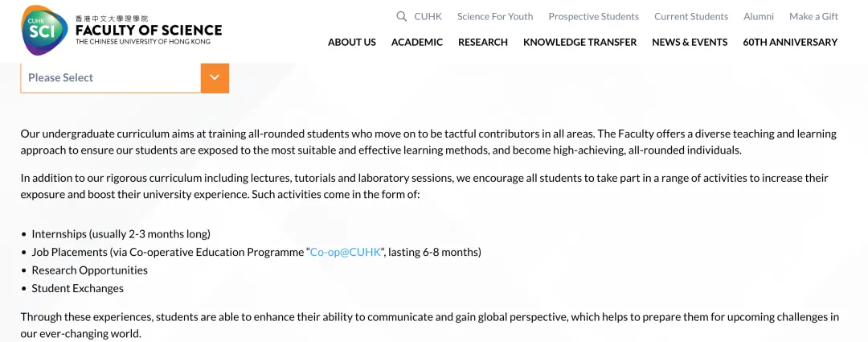The image size is (868, 342).
Task: Open the Co-op@CUHK hyperlink
Action: pyautogui.click(x=346, y=252)
